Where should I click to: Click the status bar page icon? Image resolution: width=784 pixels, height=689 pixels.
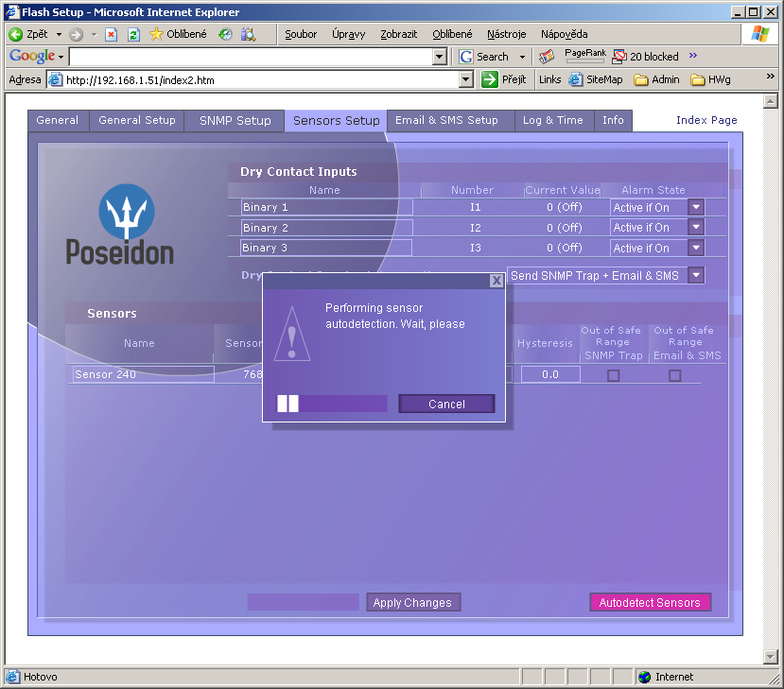coord(12,677)
